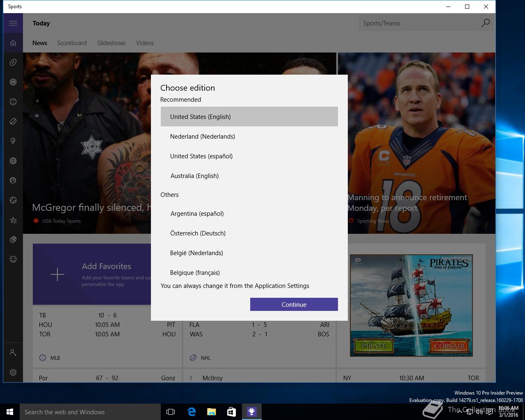Image resolution: width=525 pixels, height=420 pixels.
Task: Open network status in system tray
Action: [x=469, y=412]
